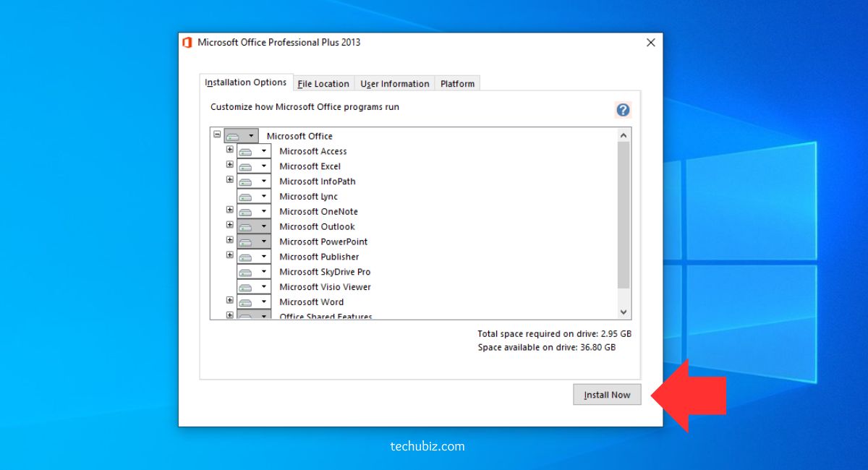Click the drive icon beside Microsoft Publisher
The height and width of the screenshot is (470, 868).
click(246, 257)
